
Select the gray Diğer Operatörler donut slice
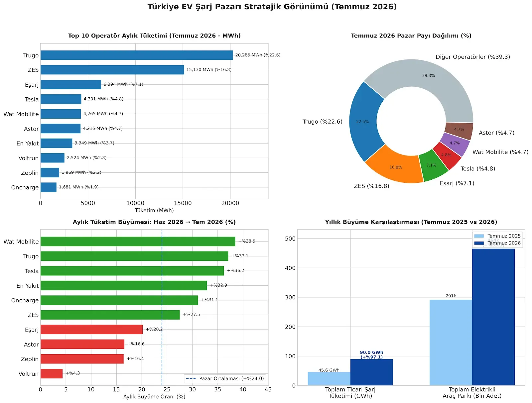429,76
